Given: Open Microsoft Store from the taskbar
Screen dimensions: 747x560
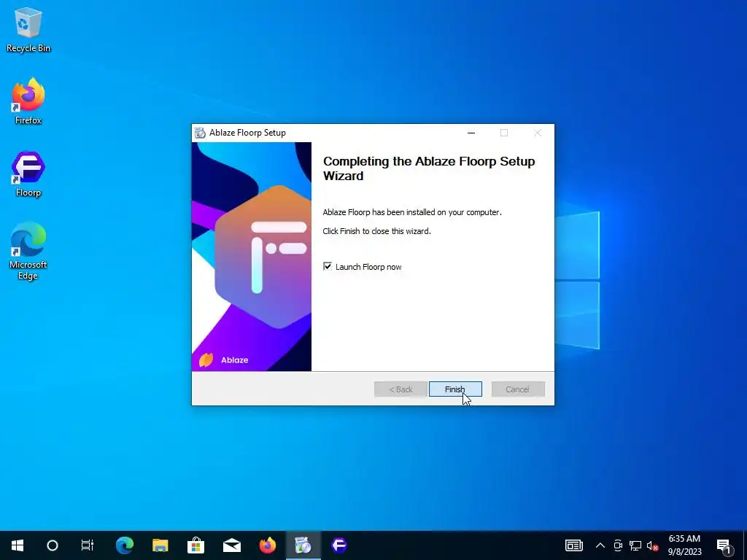Looking at the screenshot, I should 196,545.
